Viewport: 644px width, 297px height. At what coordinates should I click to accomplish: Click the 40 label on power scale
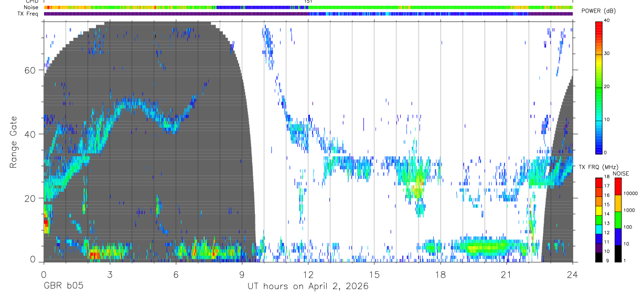[607, 20]
